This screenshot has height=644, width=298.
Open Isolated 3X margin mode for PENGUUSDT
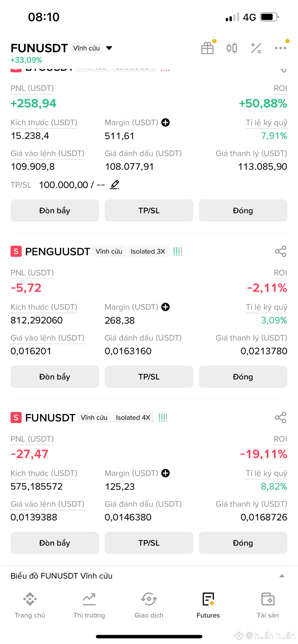click(x=148, y=251)
